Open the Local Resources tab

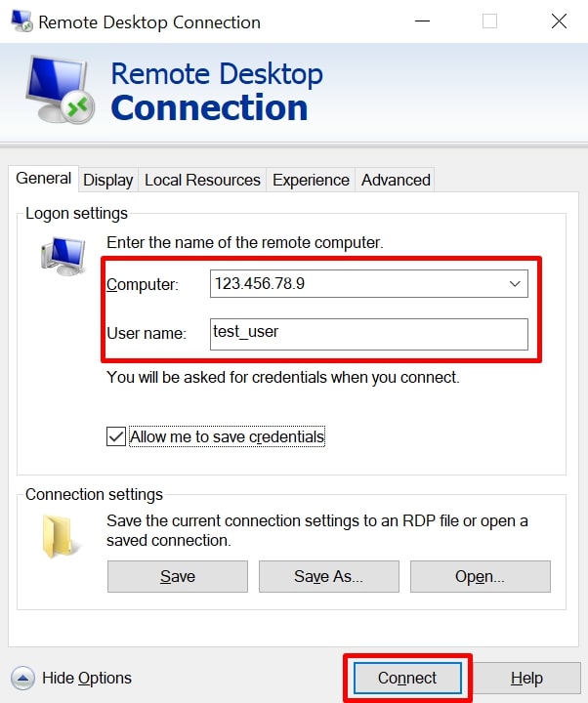click(202, 180)
